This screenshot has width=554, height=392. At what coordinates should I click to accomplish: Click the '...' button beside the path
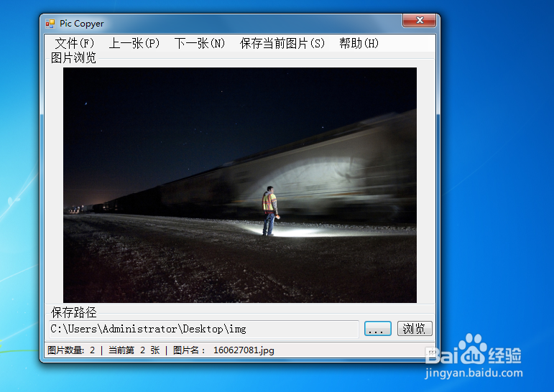pos(378,328)
